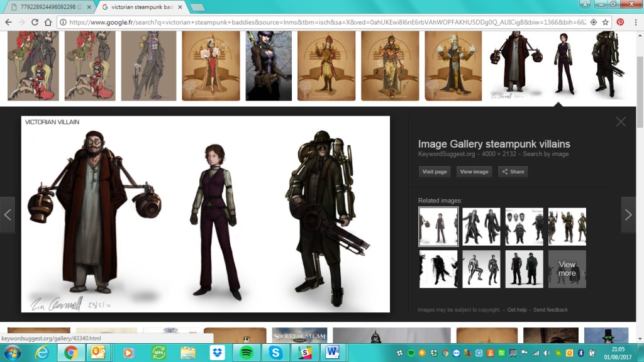Click the View image button

[x=474, y=172]
